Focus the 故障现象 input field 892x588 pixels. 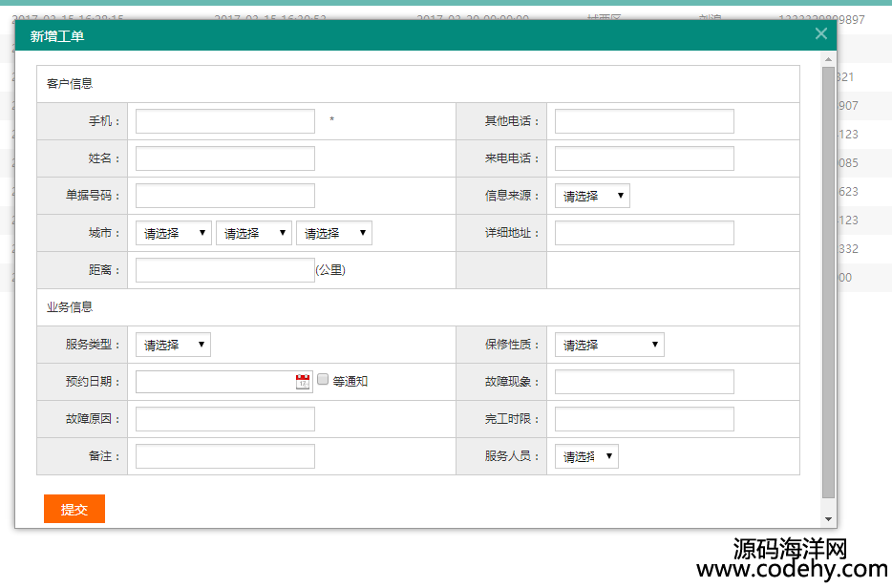[645, 382]
